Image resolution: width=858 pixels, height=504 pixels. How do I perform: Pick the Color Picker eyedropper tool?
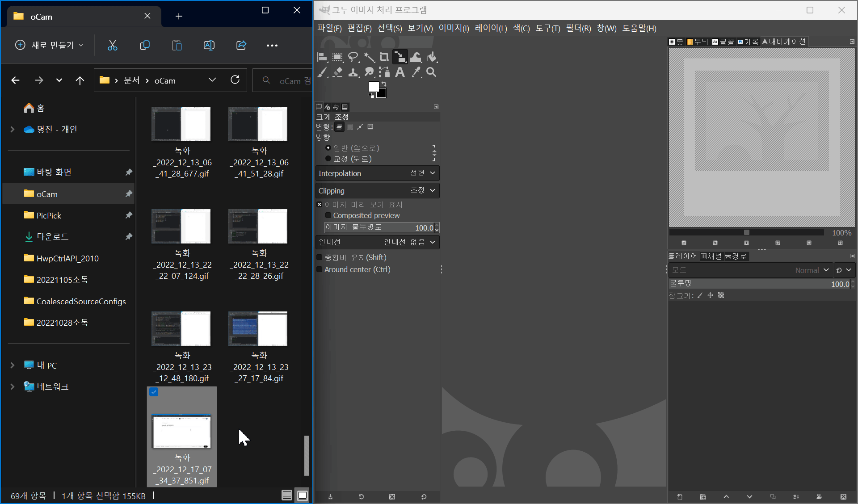416,72
